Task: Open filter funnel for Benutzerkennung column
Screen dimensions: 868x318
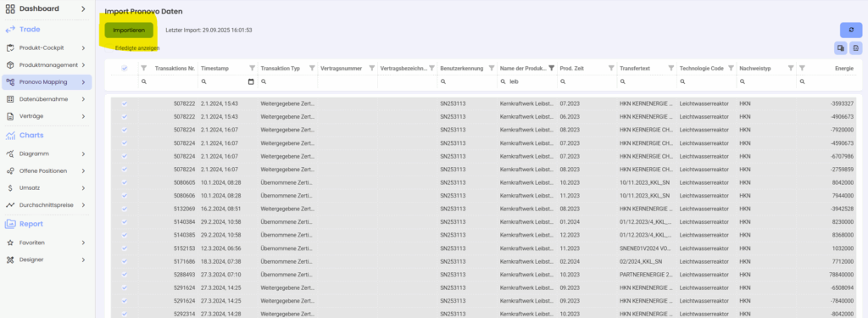Action: pyautogui.click(x=492, y=68)
